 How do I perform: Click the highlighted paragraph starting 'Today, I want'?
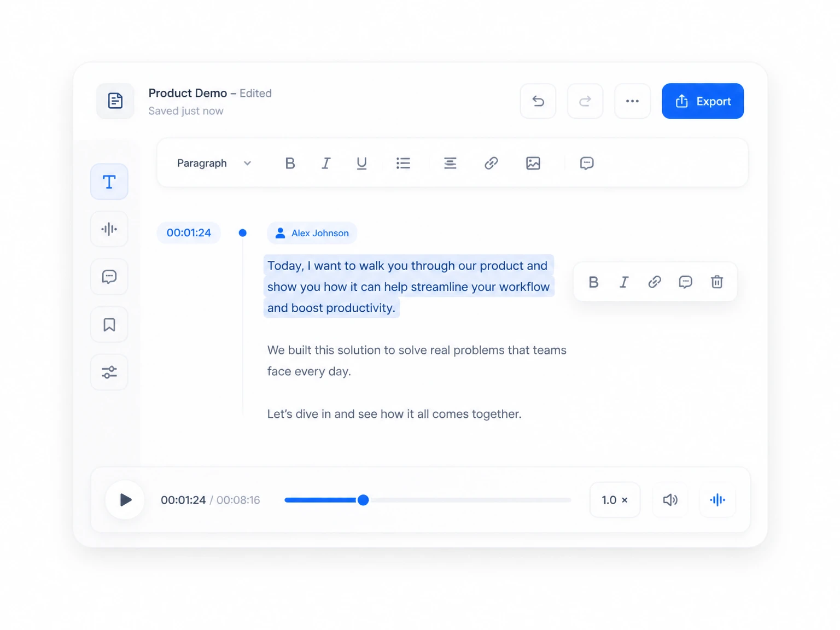[x=409, y=287]
